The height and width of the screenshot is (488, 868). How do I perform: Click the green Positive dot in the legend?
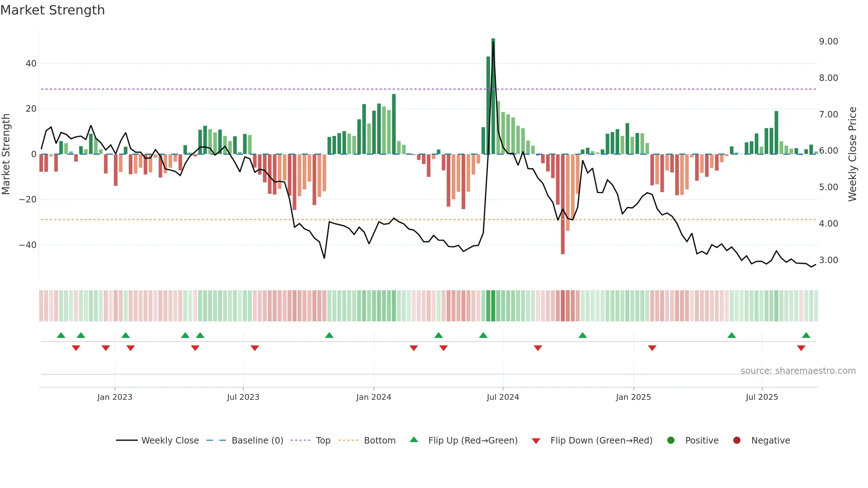(671, 440)
